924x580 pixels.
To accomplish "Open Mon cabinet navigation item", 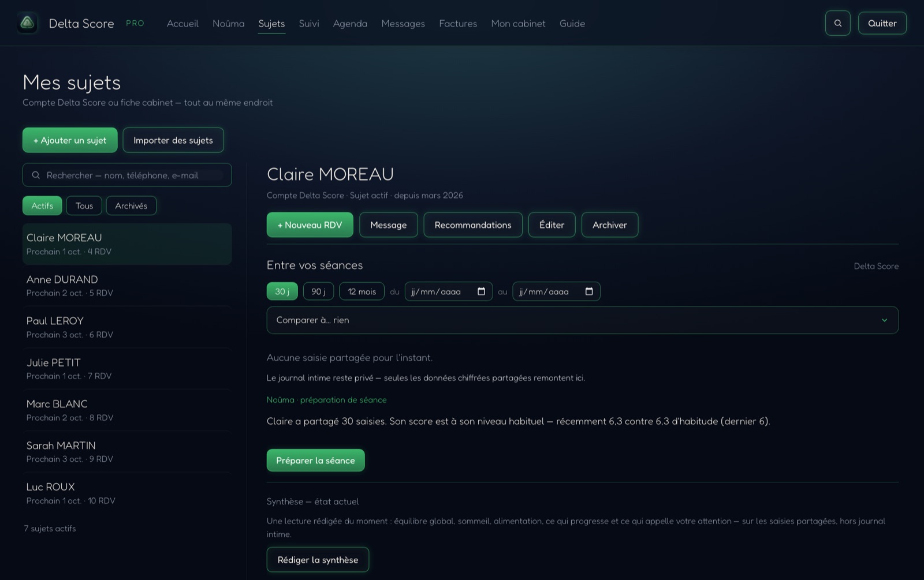I will (518, 24).
